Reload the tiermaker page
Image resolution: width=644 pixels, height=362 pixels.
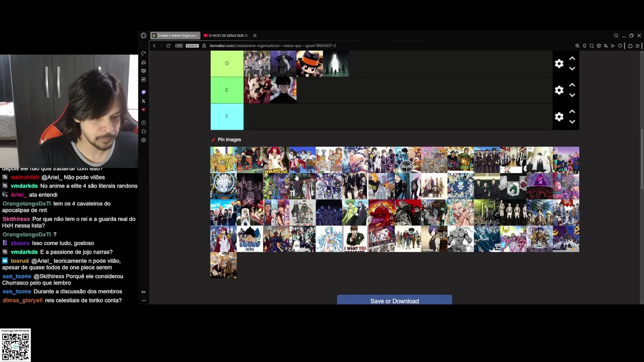coord(168,46)
